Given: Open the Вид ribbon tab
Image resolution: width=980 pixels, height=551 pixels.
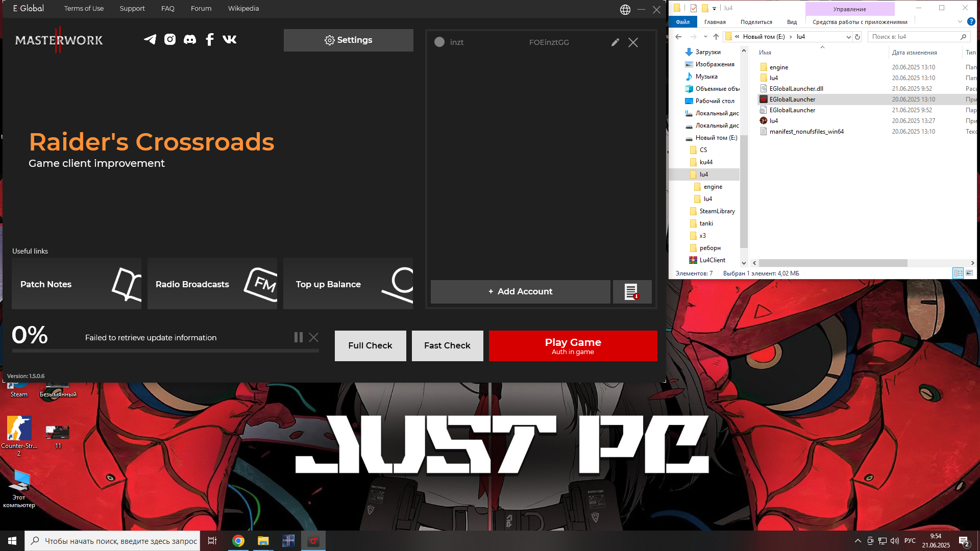Looking at the screenshot, I should coord(792,22).
